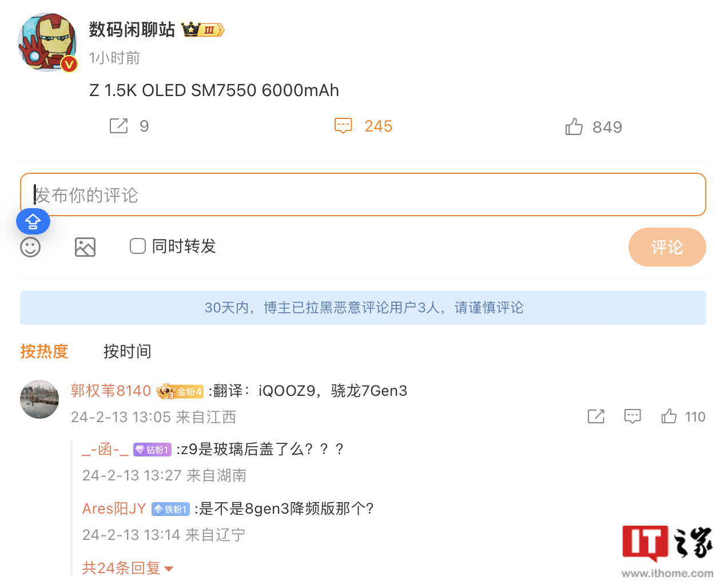
Task: Focus the 发布你的评论 comment input box
Action: (x=363, y=194)
